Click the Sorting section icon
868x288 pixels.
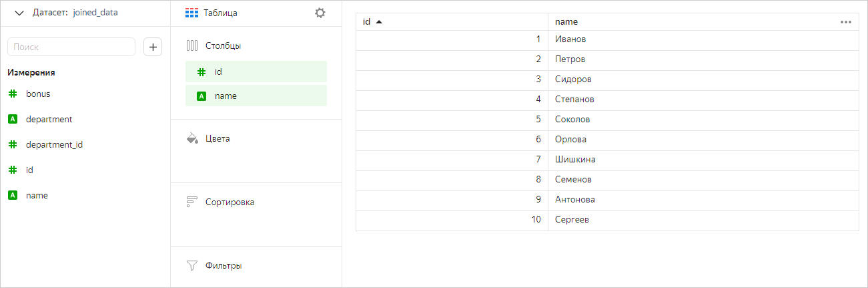pyautogui.click(x=192, y=202)
